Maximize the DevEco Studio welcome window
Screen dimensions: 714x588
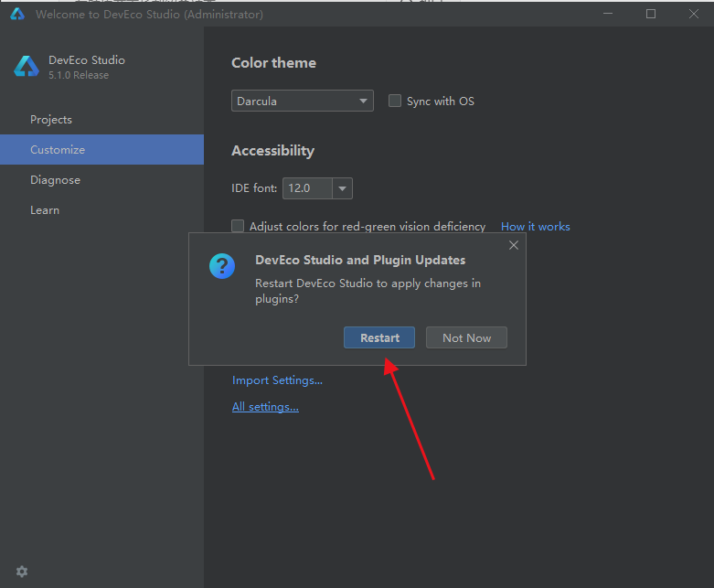[651, 14]
